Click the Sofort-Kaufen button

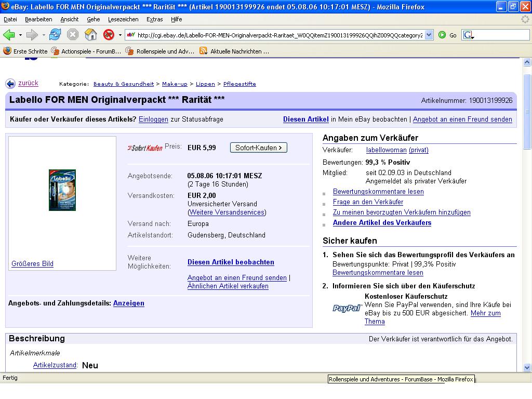click(259, 148)
